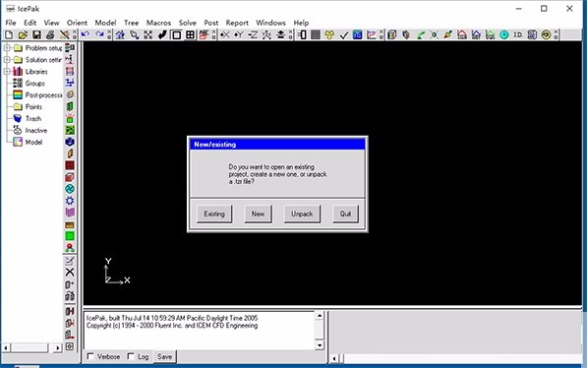588x368 pixels.
Task: Click the purple book-shaped object icon
Action: click(x=70, y=213)
